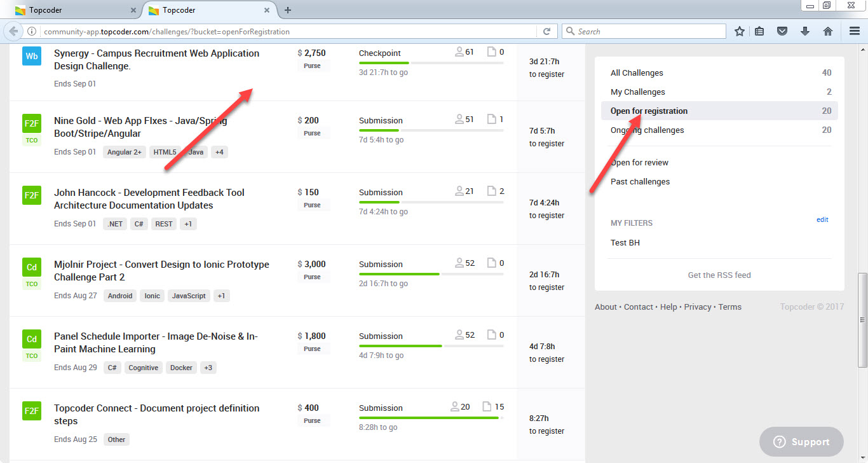Expand the +1 tags on Mjolnir Project
The width and height of the screenshot is (868, 463).
(221, 296)
